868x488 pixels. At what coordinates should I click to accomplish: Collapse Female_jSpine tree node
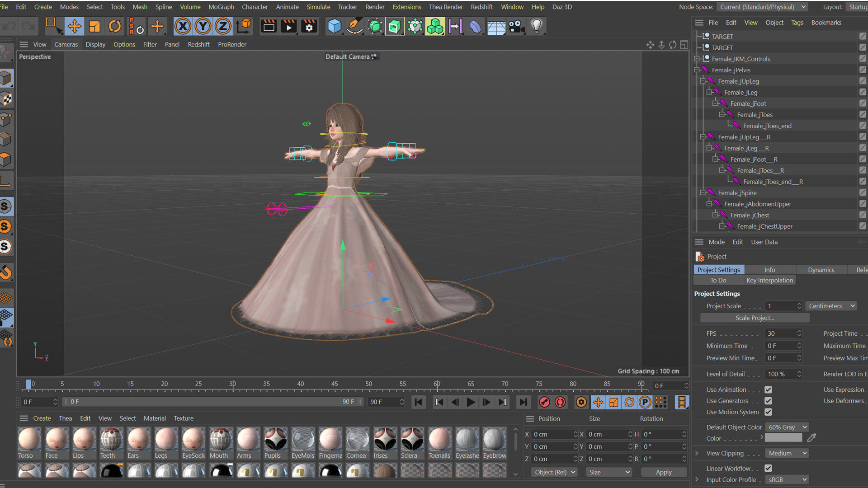703,193
